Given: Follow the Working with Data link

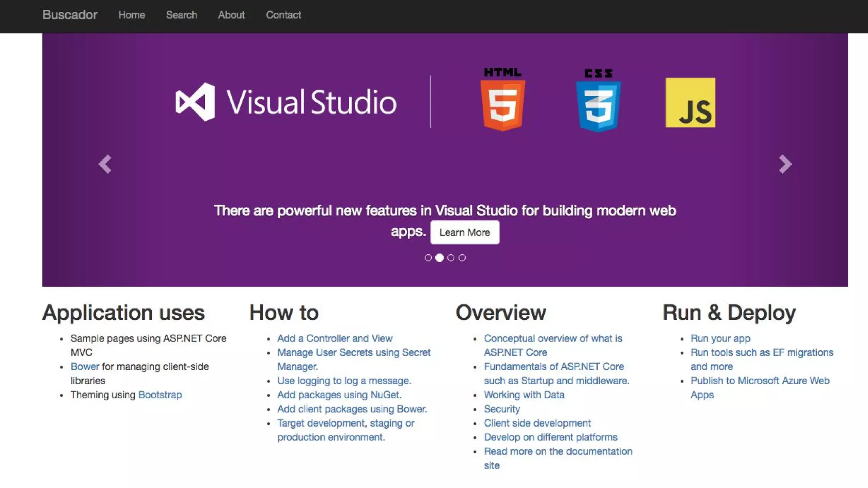Looking at the screenshot, I should 524,395.
